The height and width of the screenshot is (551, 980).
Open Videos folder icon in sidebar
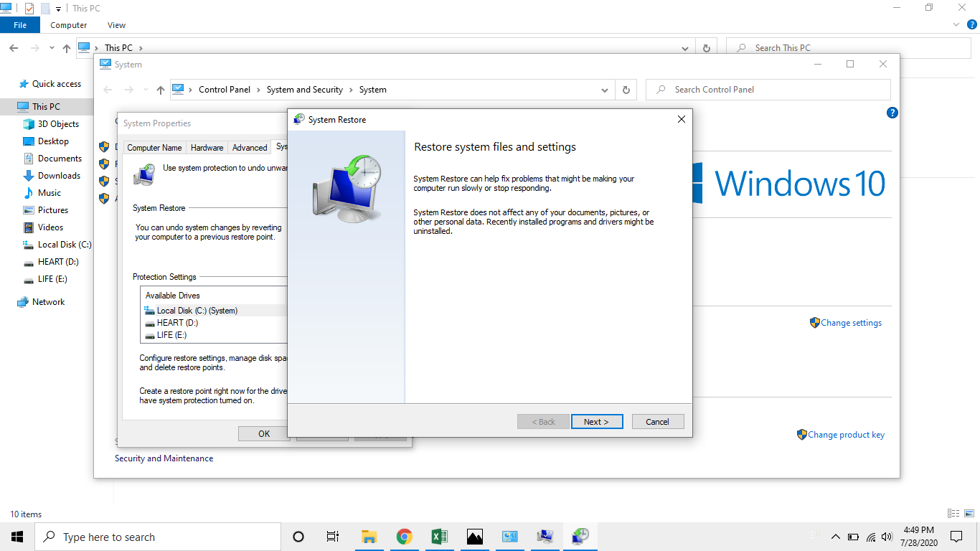pyautogui.click(x=29, y=227)
